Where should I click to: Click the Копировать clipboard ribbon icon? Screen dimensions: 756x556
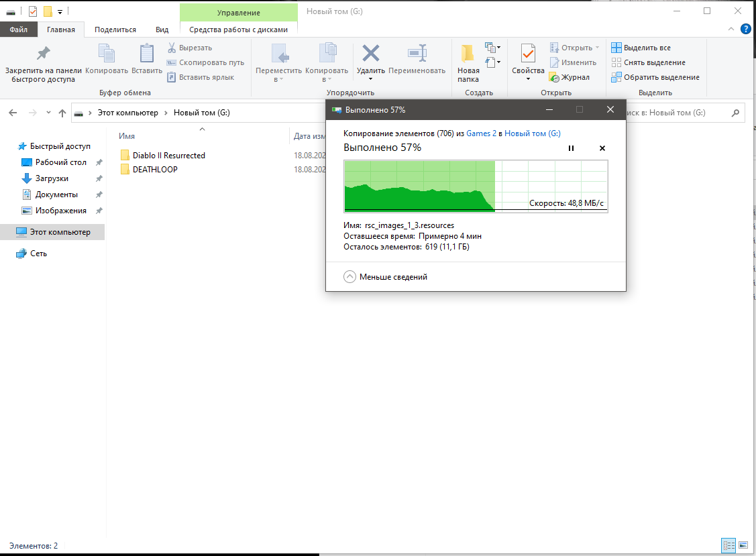coord(107,54)
